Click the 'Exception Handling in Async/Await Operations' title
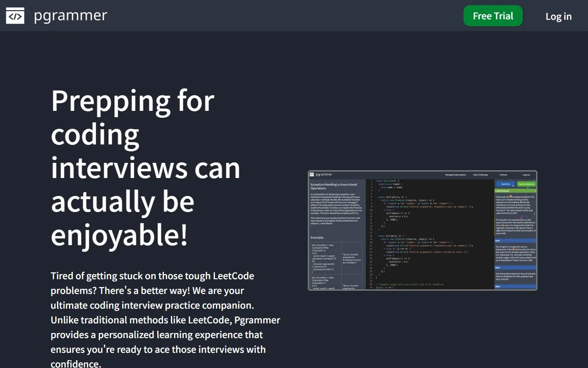Screen dimensions: 588x368 tap(335, 186)
